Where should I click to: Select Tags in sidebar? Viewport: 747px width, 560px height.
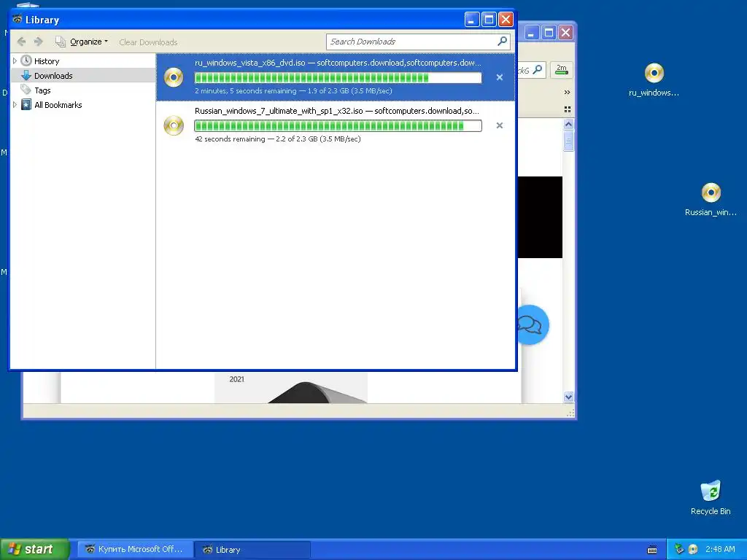tap(42, 90)
